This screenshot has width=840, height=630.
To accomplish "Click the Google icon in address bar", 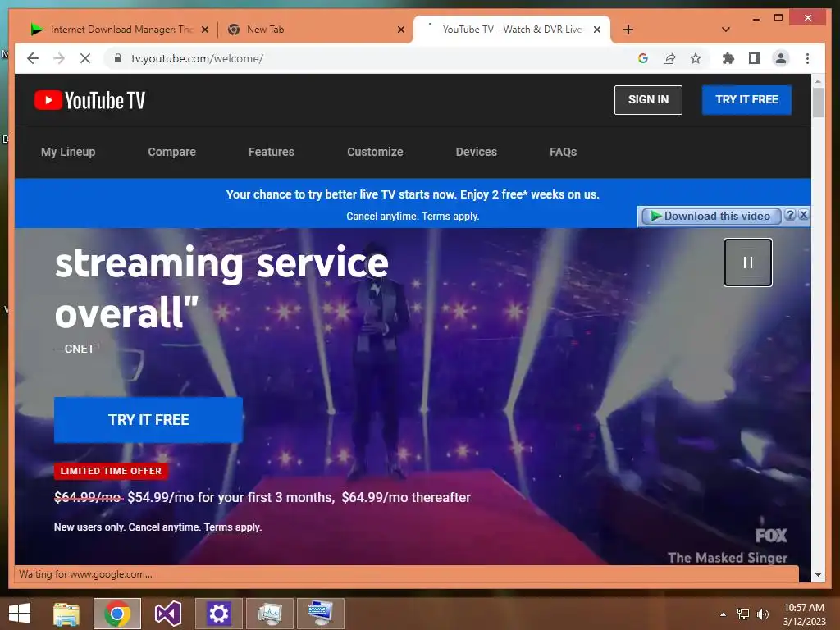I will 643,58.
